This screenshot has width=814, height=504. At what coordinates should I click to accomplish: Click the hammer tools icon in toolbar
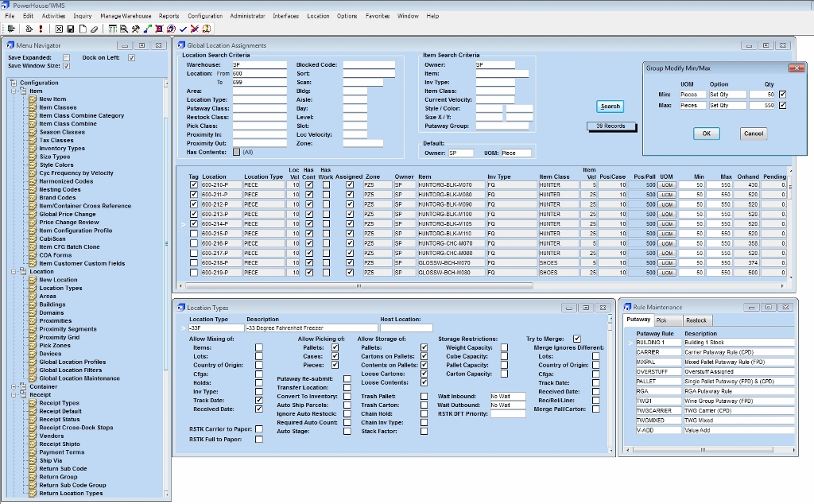click(x=136, y=29)
